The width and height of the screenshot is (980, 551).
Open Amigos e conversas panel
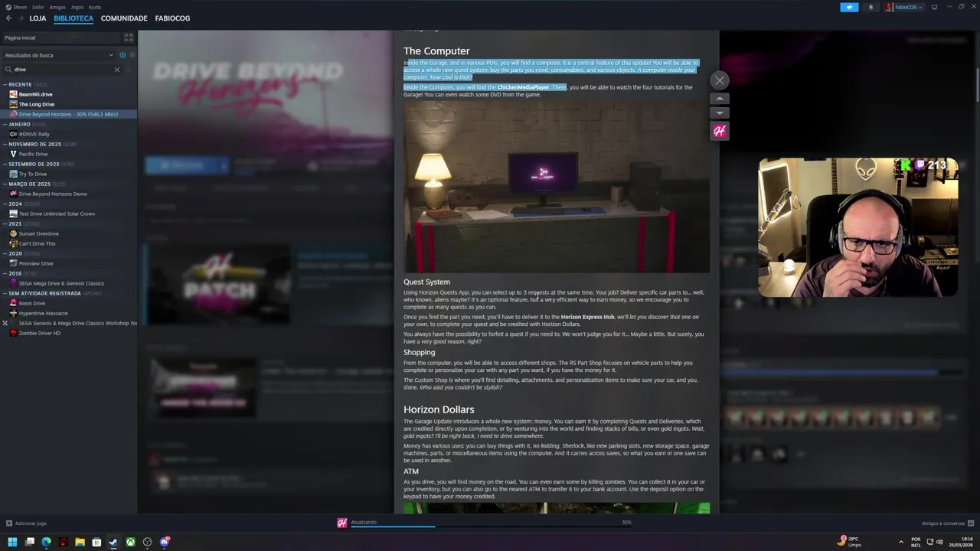coord(948,523)
